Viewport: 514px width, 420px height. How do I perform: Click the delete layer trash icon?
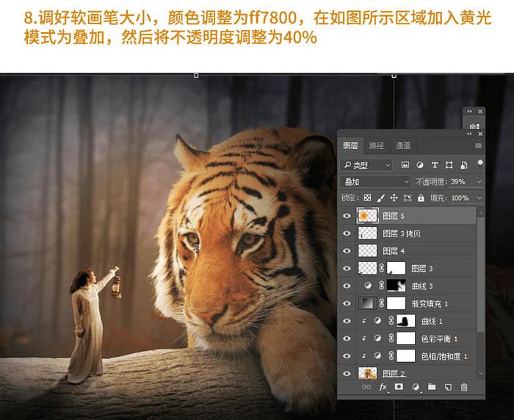coord(464,387)
